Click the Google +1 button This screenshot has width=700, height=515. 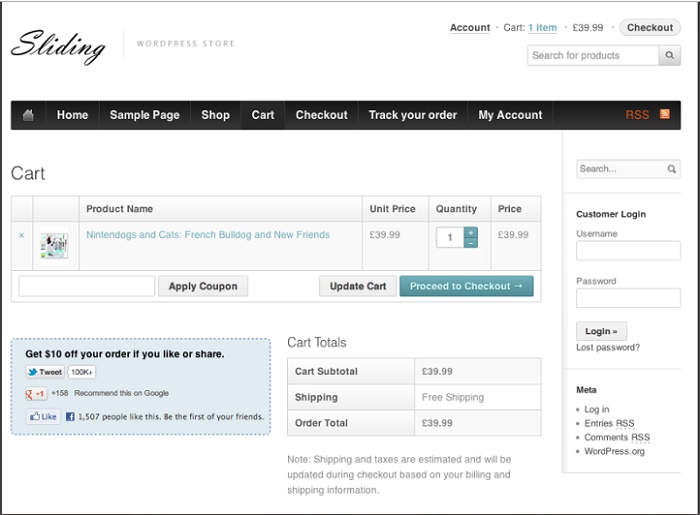(36, 394)
